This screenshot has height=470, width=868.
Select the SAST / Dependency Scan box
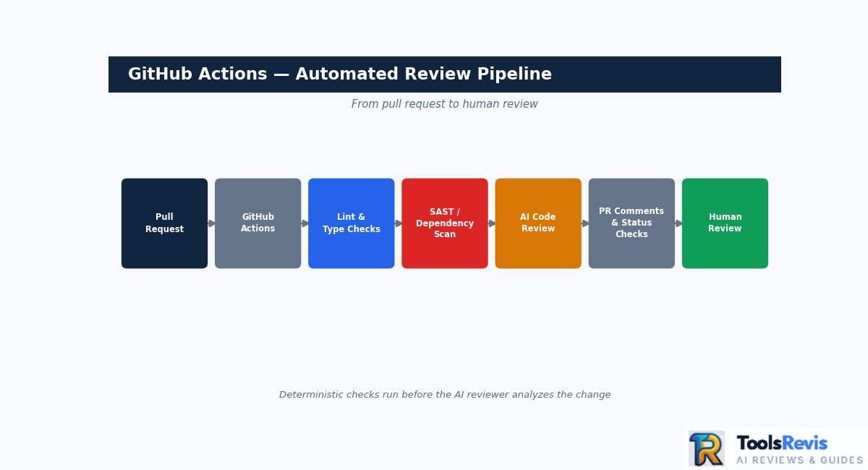(x=445, y=223)
